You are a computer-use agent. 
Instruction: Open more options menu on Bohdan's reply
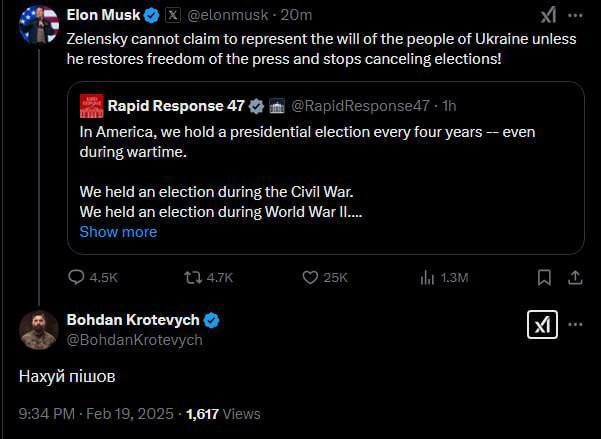point(576,325)
